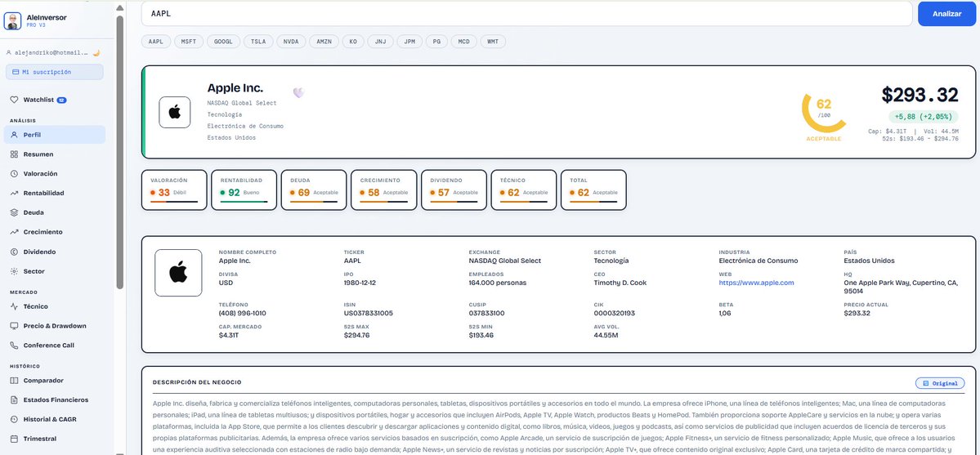
Task: Click the Técnico pulse icon
Action: [15, 306]
